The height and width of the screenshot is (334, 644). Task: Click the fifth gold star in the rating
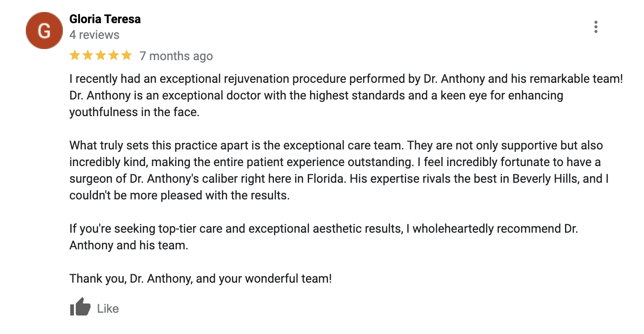tap(127, 56)
